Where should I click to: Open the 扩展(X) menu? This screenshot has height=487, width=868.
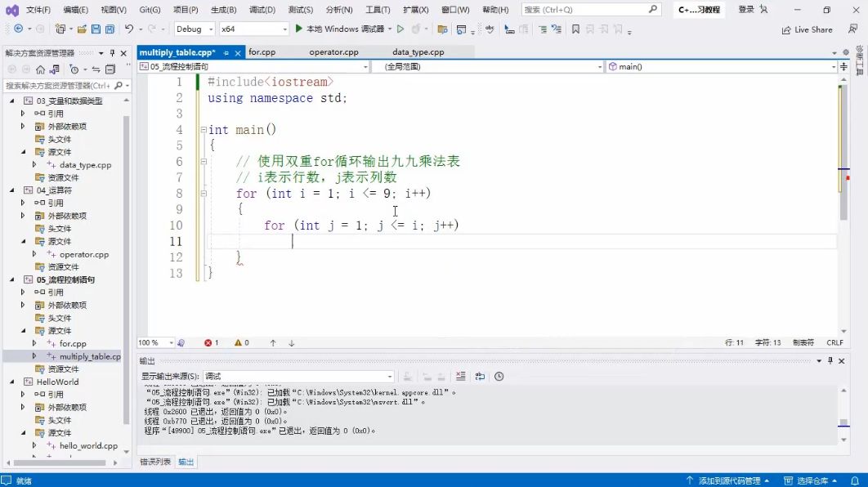tap(415, 10)
